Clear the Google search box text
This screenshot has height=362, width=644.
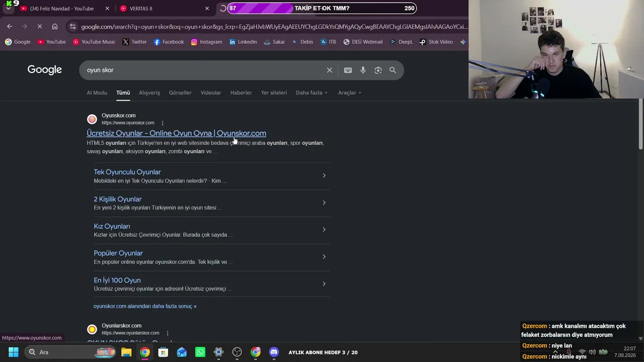[x=330, y=70]
